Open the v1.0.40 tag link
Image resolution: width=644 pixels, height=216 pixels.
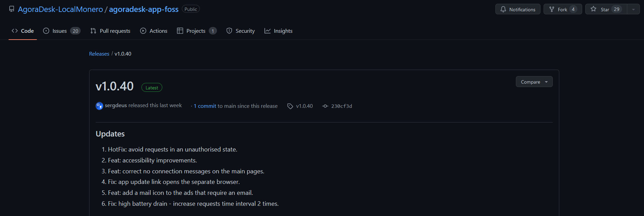coord(304,106)
